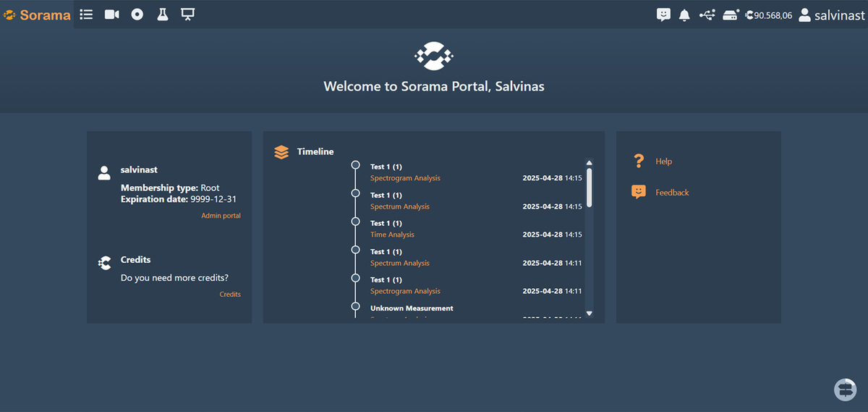Open the list view icon in the toolbar

coord(86,14)
